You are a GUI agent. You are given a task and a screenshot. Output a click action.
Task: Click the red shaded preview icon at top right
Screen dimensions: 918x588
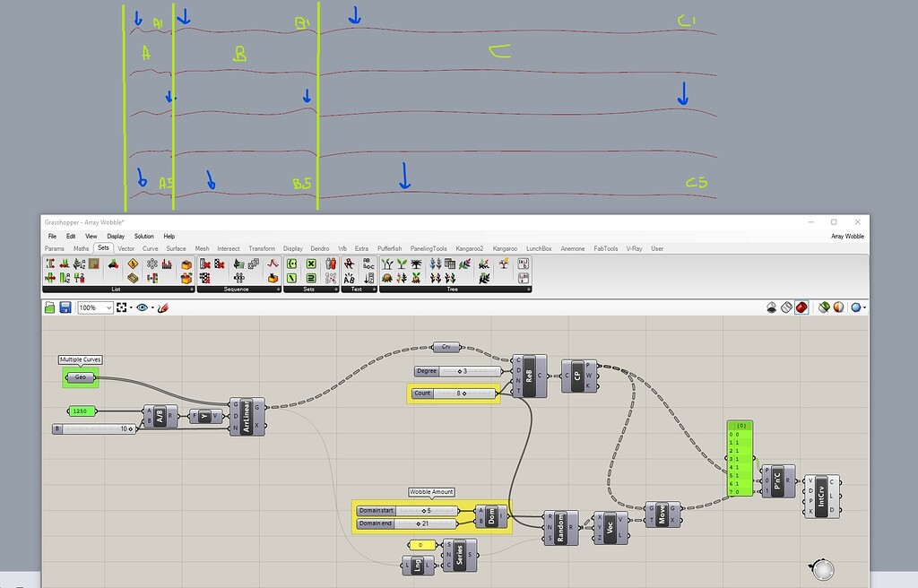coord(801,307)
